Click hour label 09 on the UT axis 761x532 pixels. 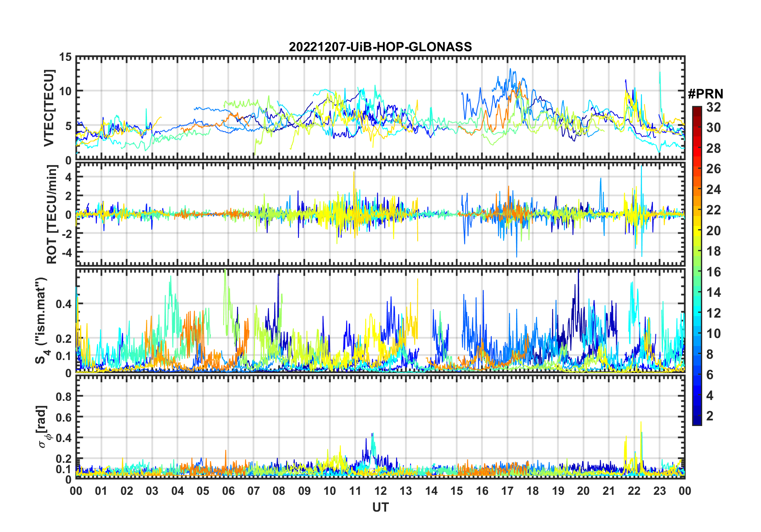pos(304,491)
